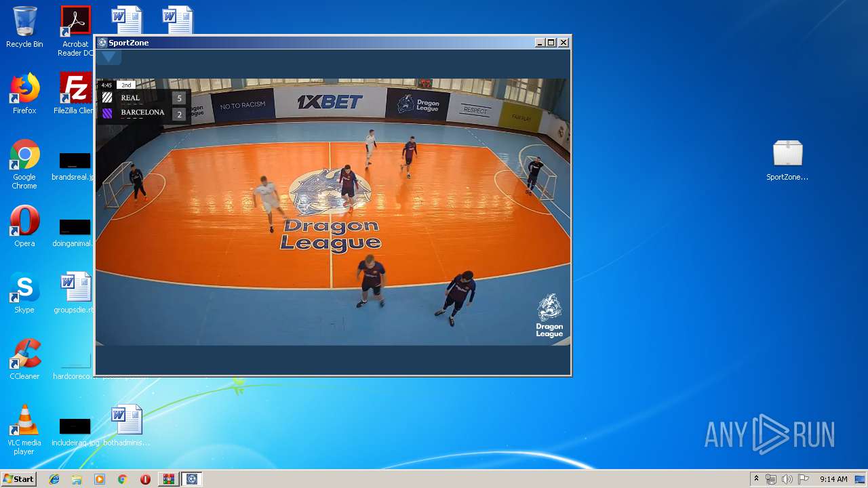
Task: Minimize the SportZone window
Action: 540,43
